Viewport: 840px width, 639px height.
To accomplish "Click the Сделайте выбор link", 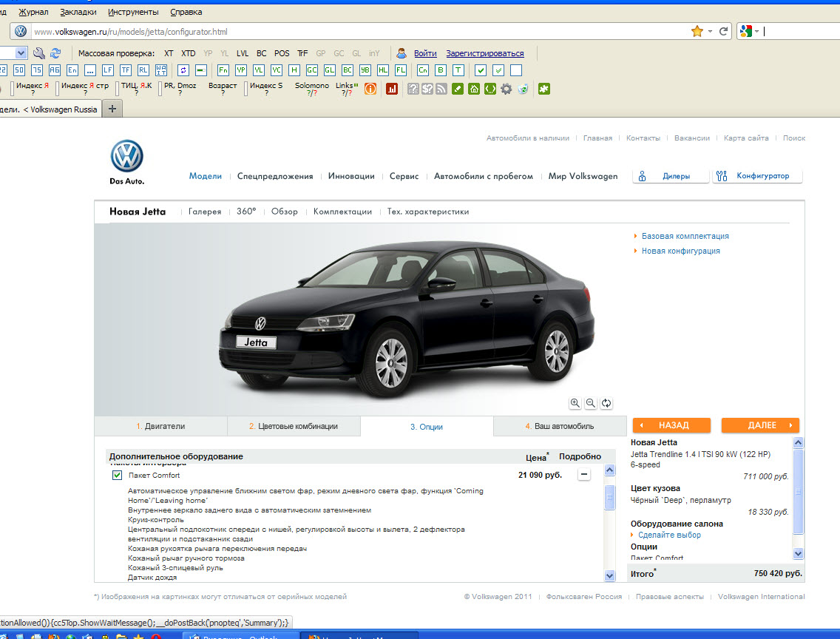I will 669,535.
